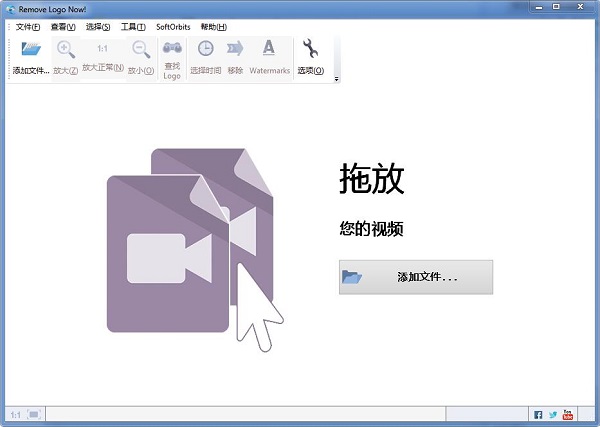Click the 查找 Logo binoculars icon
The height and width of the screenshot is (427, 600).
[x=172, y=48]
